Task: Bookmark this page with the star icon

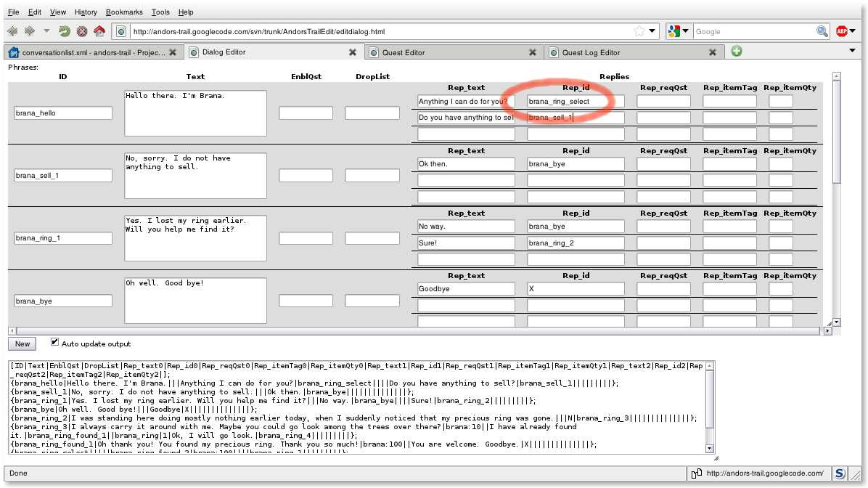Action: [639, 31]
